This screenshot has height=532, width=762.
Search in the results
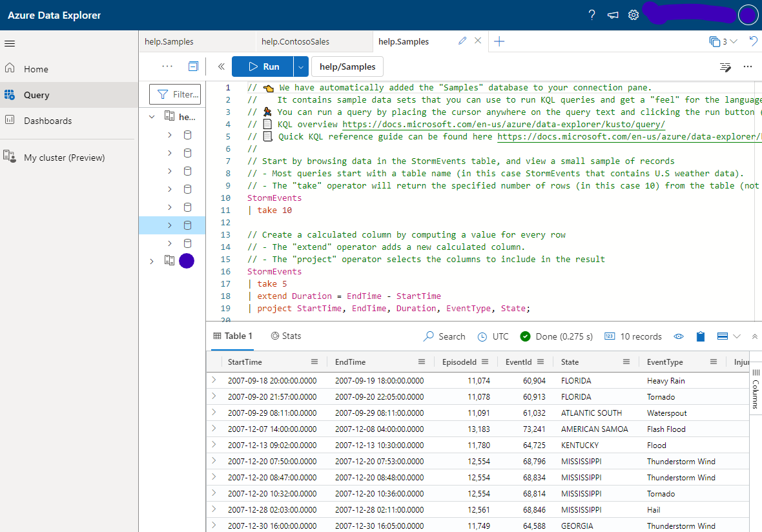point(444,336)
